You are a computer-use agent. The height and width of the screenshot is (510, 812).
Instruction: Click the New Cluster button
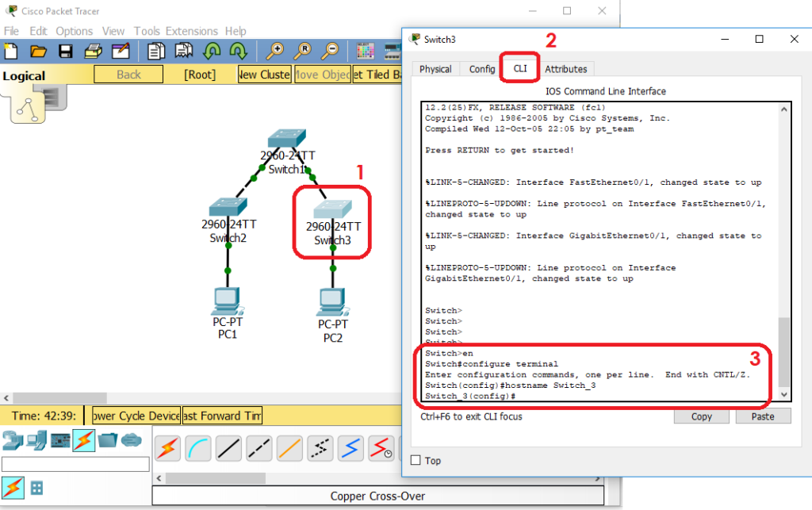264,75
